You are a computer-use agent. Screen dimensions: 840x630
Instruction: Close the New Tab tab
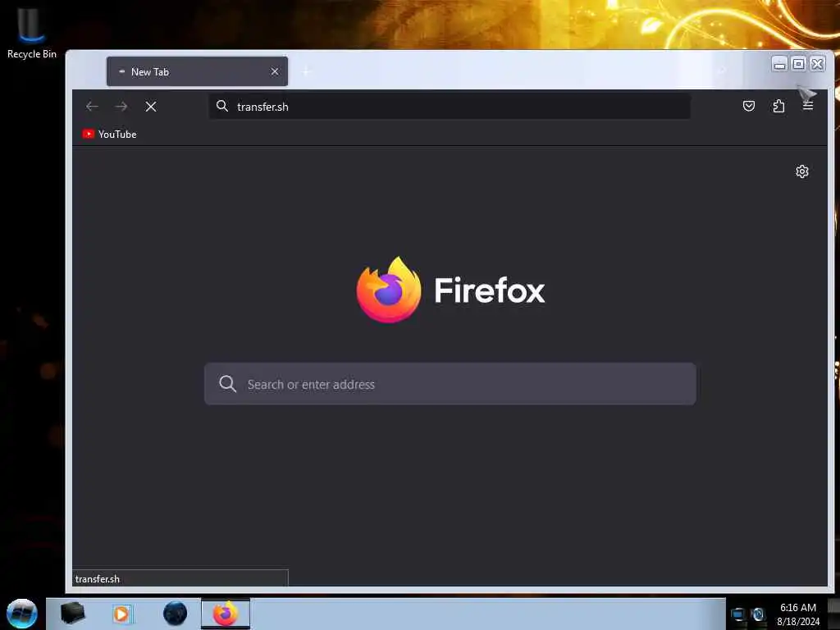(x=275, y=71)
